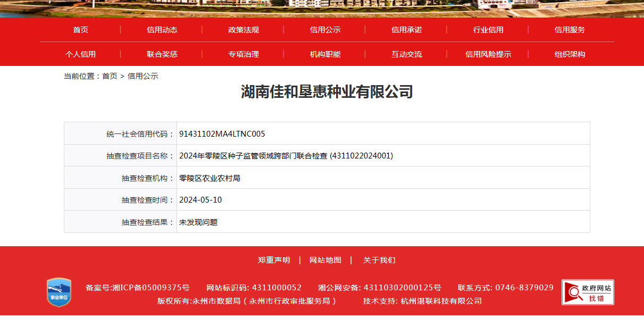This screenshot has height=318, width=644.
Task: Click the 抽查检查机构 row label
Action: pyautogui.click(x=148, y=178)
